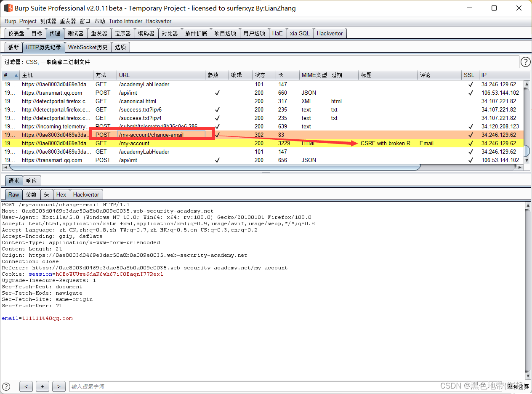The height and width of the screenshot is (394, 532).
Task: Open the filter help question-mark icon
Action: (526, 62)
